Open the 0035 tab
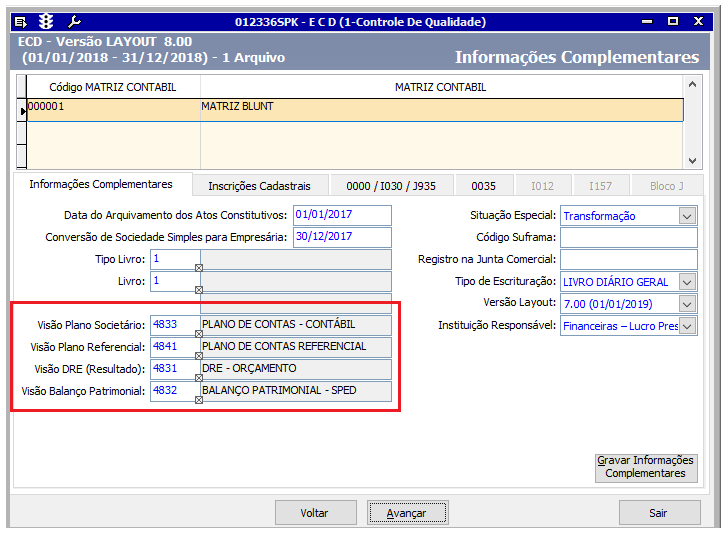The width and height of the screenshot is (727, 533). (484, 186)
